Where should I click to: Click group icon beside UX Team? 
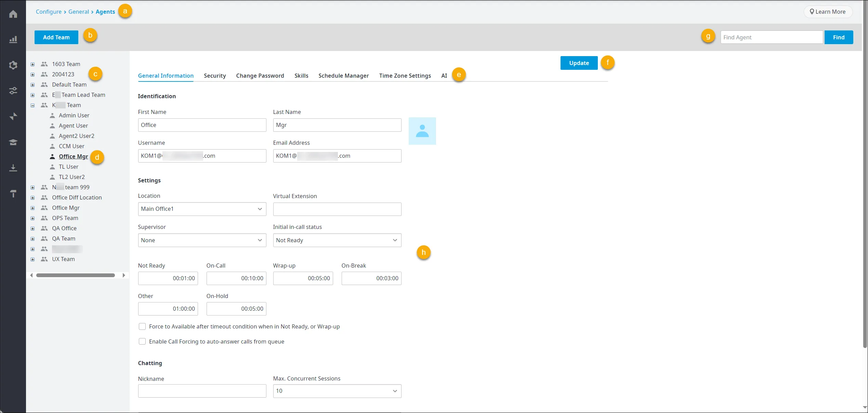[44, 259]
